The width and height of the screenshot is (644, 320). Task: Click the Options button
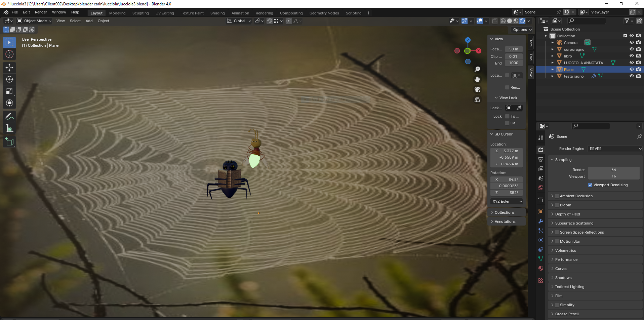click(x=522, y=30)
